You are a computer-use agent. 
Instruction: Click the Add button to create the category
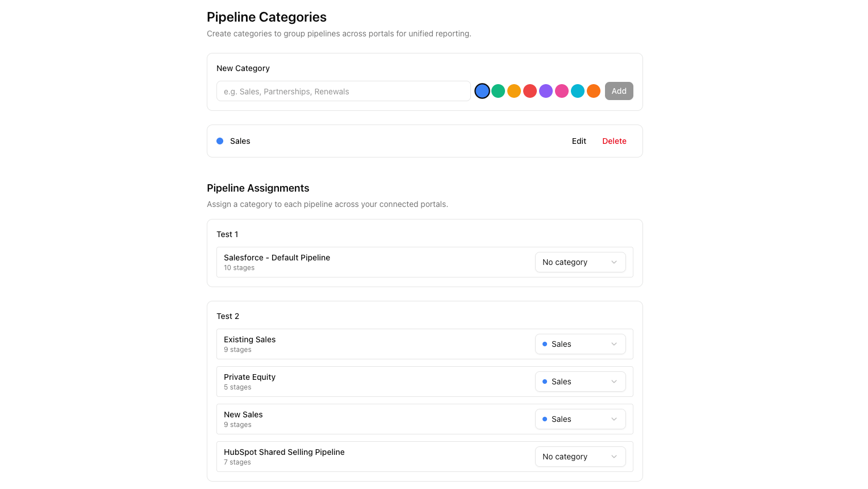point(619,90)
